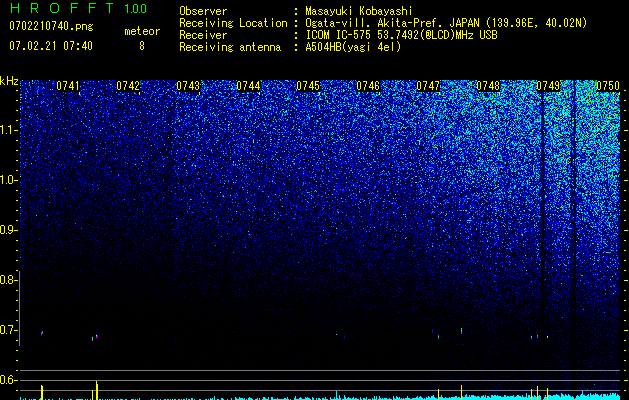Click the date stamp 07.02.21 07:40
Viewport: 629px width, 400px height.
[51, 45]
